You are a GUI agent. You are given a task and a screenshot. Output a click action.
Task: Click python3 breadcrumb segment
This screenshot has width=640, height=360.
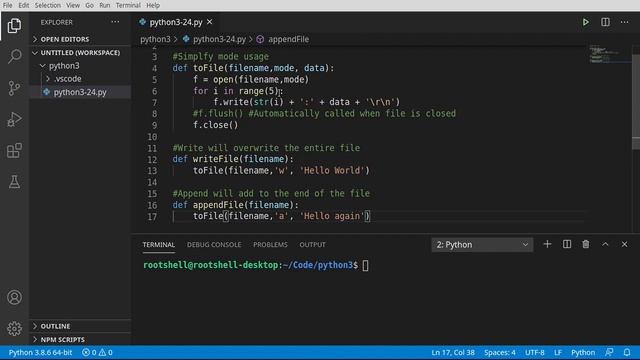155,39
